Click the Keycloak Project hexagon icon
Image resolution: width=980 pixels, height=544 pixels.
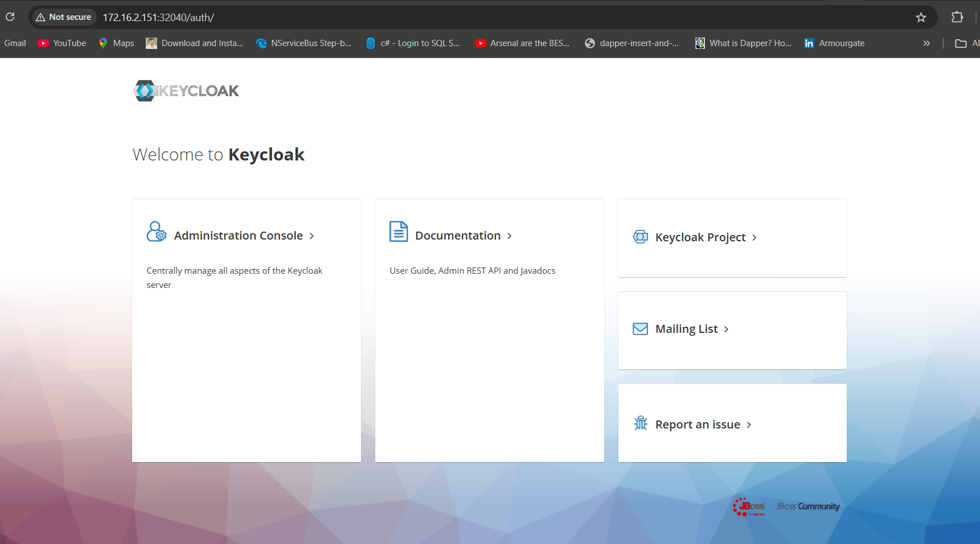641,237
